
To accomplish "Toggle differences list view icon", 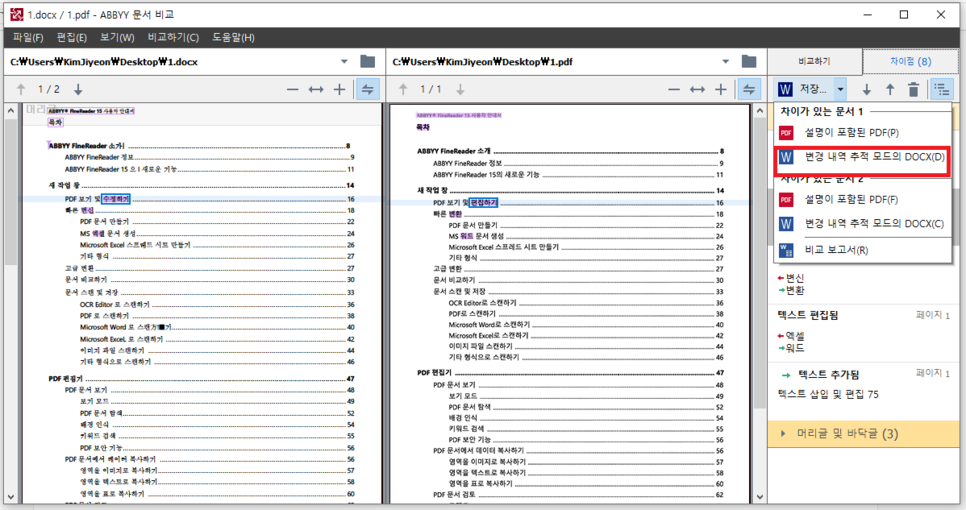I will [941, 89].
